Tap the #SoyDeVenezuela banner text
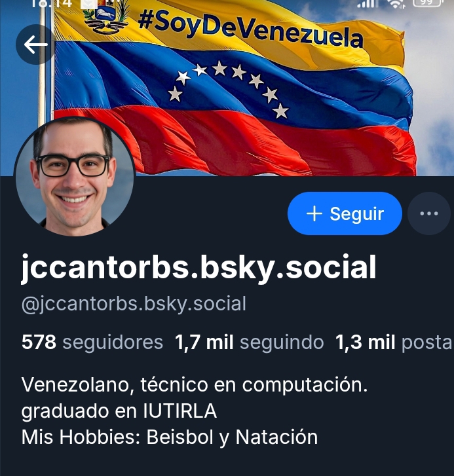 [250, 28]
